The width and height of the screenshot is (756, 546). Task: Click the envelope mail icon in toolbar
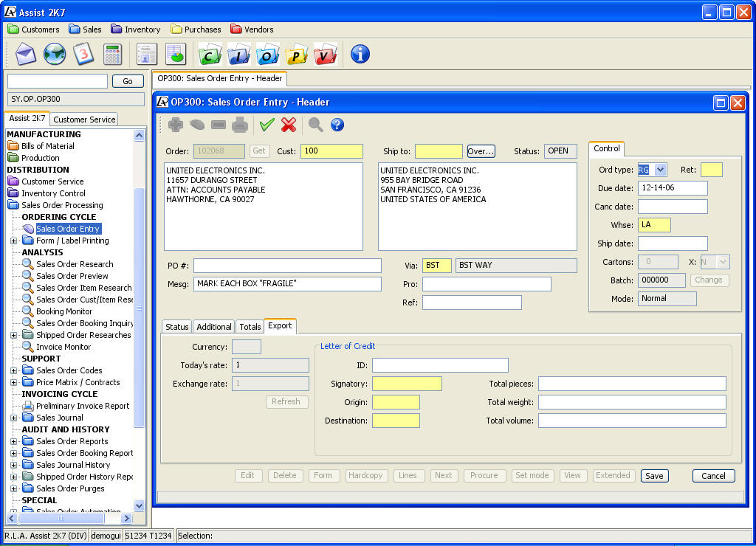click(x=26, y=54)
